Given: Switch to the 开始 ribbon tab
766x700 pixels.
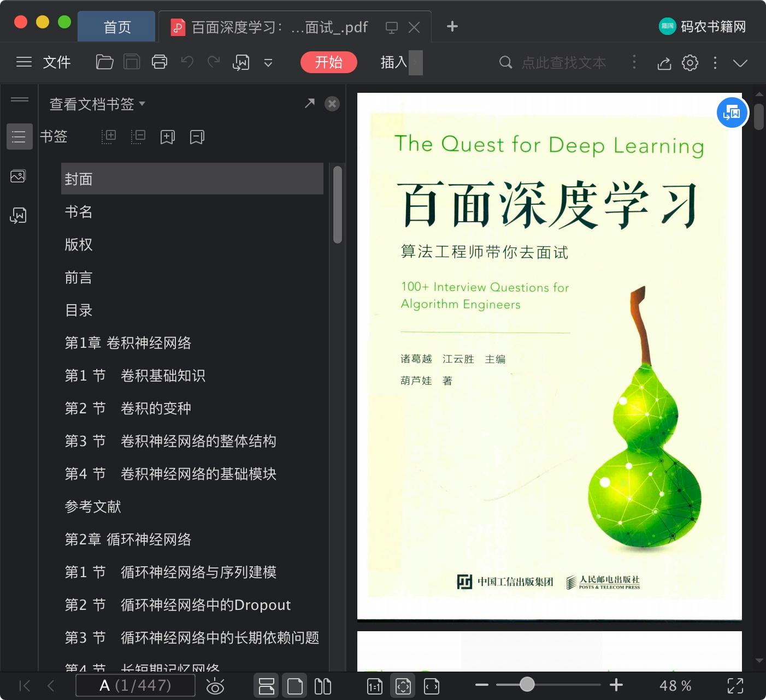Looking at the screenshot, I should 329,62.
